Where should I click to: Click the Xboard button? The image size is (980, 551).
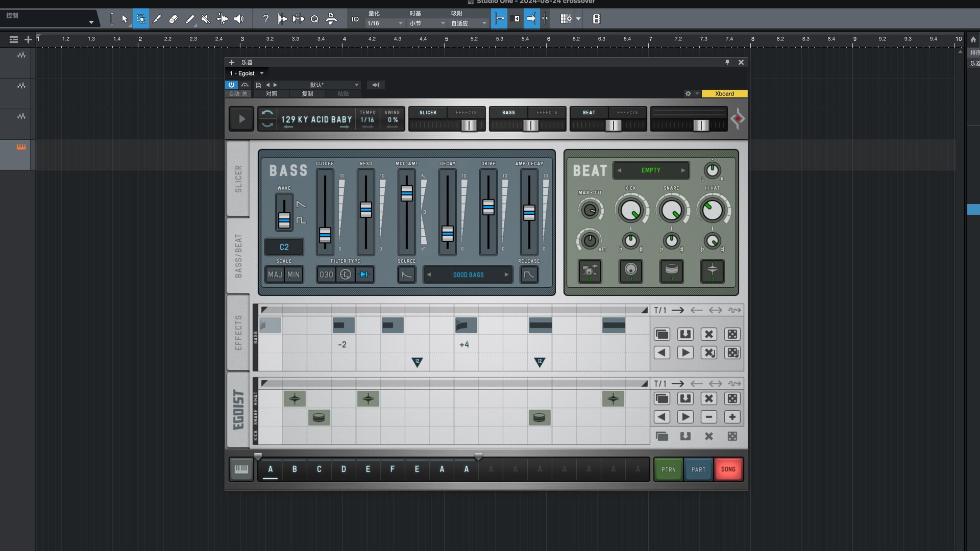point(724,93)
